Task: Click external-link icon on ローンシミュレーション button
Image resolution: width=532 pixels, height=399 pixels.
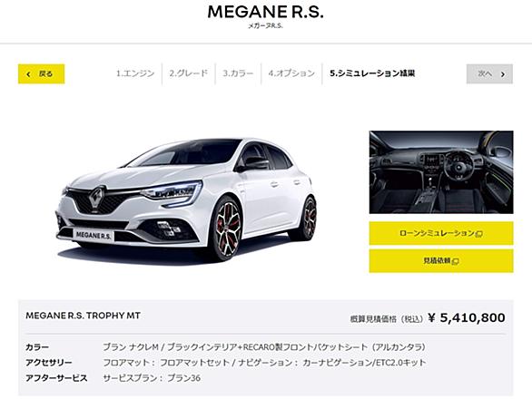Action: pyautogui.click(x=479, y=234)
